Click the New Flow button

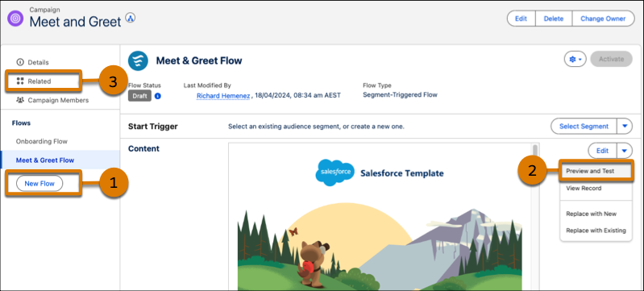39,184
